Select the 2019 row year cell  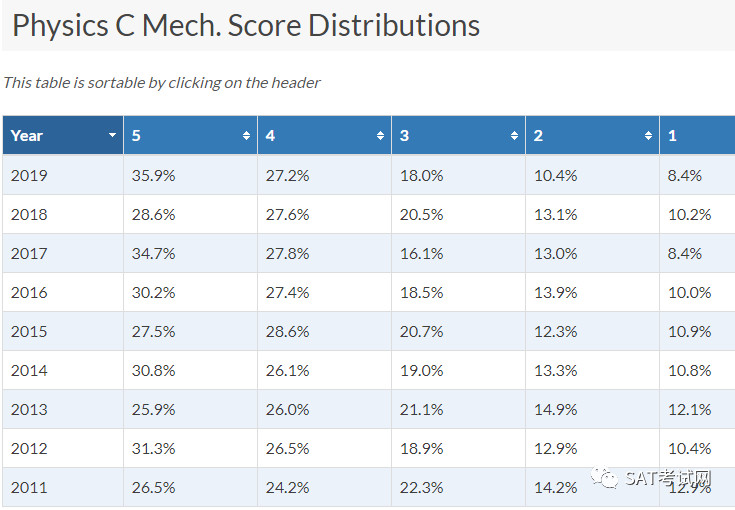pos(63,175)
